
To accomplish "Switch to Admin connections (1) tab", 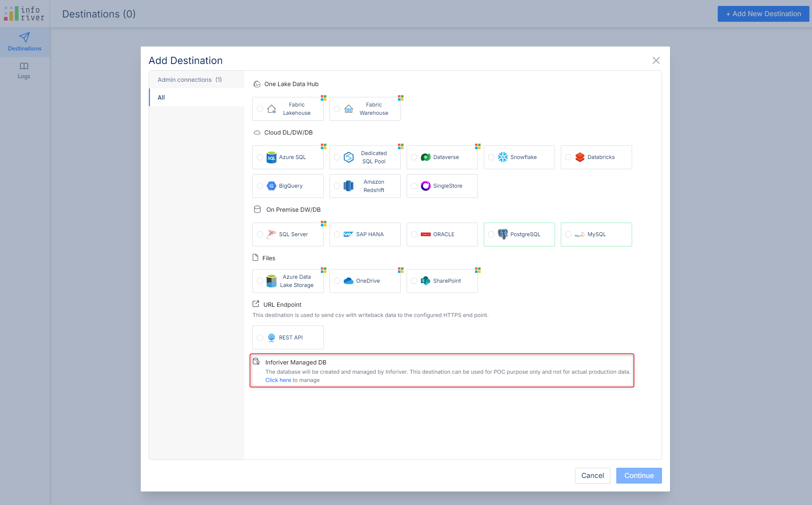I will (x=197, y=80).
